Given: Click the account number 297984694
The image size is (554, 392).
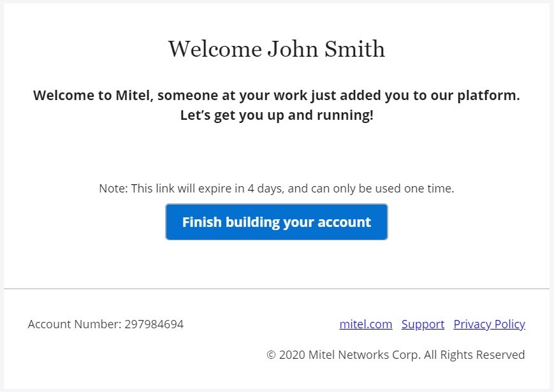Looking at the screenshot, I should click(x=154, y=324).
